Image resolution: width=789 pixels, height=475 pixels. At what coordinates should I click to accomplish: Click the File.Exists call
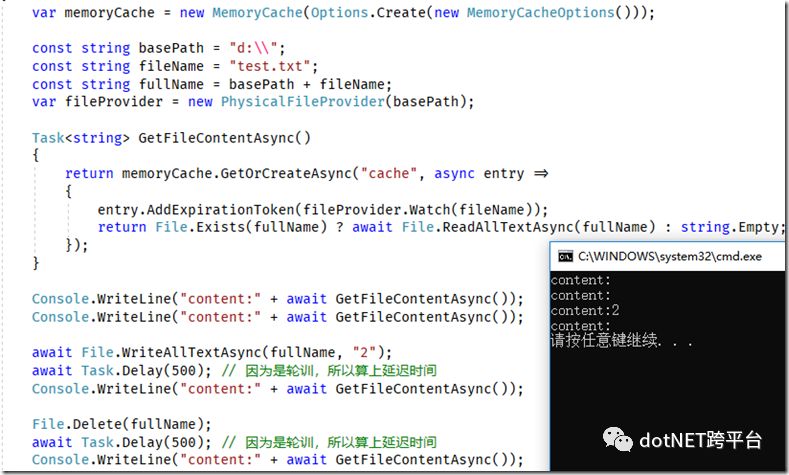pyautogui.click(x=200, y=227)
